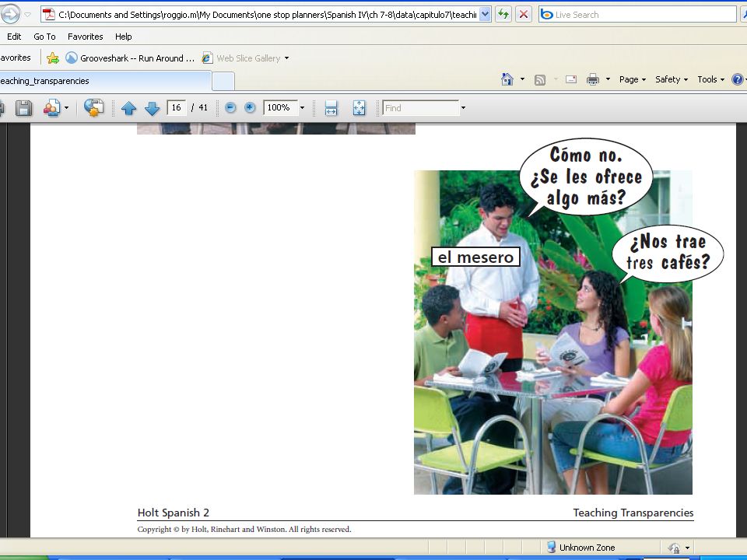Click the Find text field
The image size is (747, 560).
[421, 108]
